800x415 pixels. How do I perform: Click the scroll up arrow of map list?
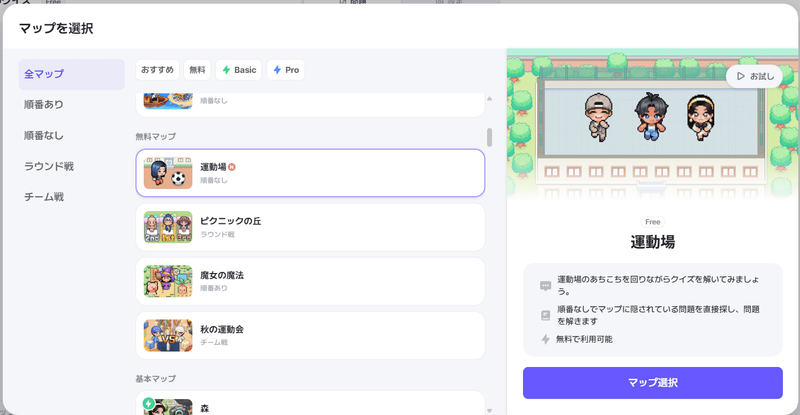[489, 99]
